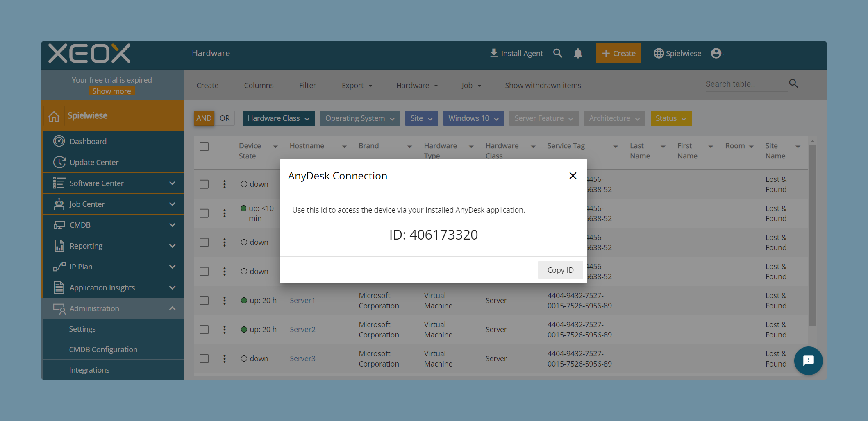Image resolution: width=868 pixels, height=421 pixels.
Task: Click Show more trial link
Action: coord(111,91)
